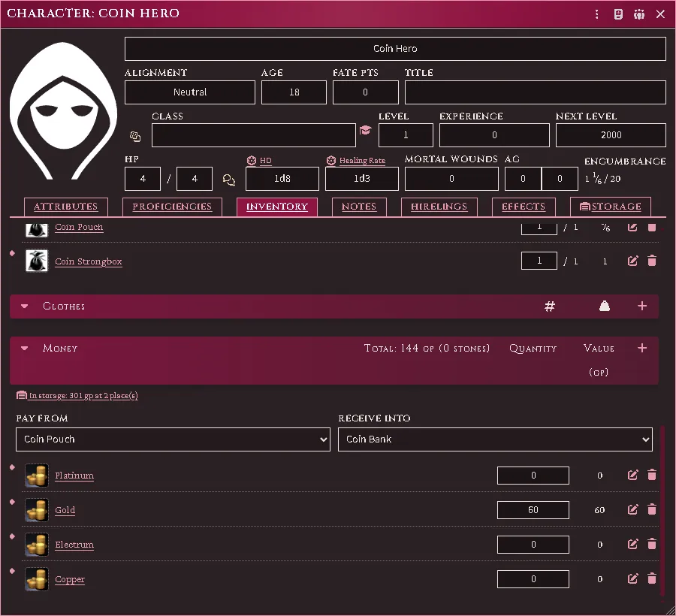Switch to the Attributes tab
The image size is (676, 616).
coord(65,207)
